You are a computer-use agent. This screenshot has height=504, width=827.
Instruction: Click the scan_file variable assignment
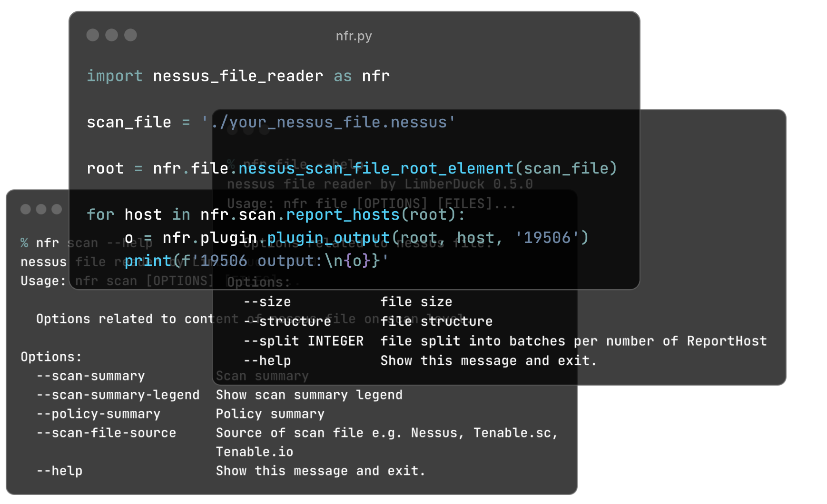click(x=129, y=123)
